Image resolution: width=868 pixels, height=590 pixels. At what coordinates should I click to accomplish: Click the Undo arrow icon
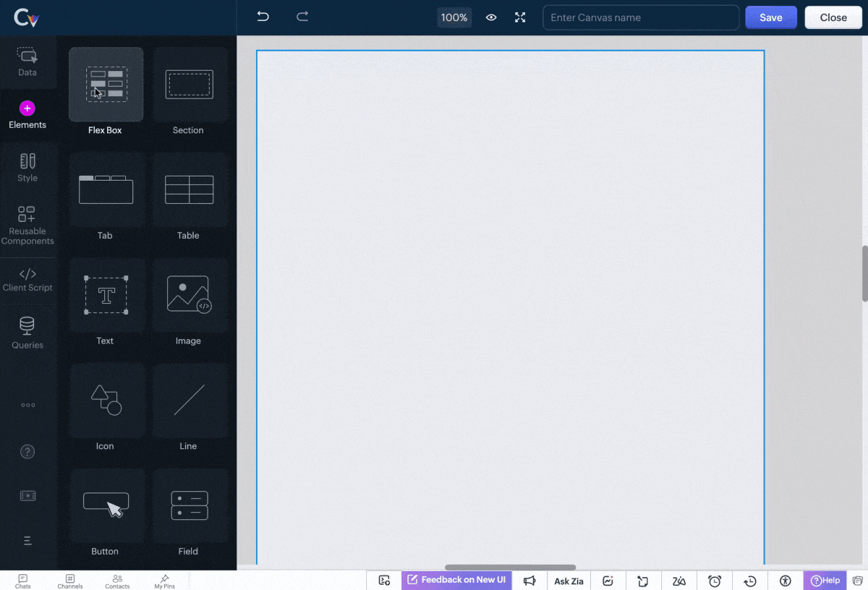coord(263,17)
